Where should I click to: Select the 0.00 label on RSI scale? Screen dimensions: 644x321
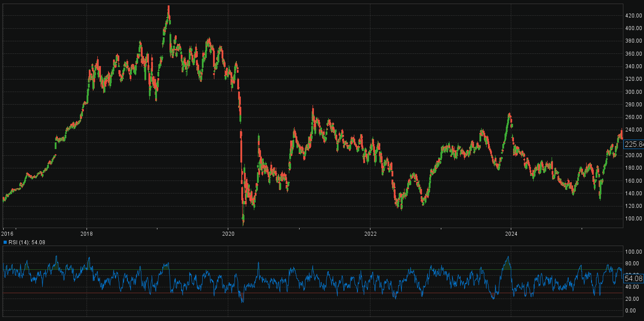[x=632, y=311]
